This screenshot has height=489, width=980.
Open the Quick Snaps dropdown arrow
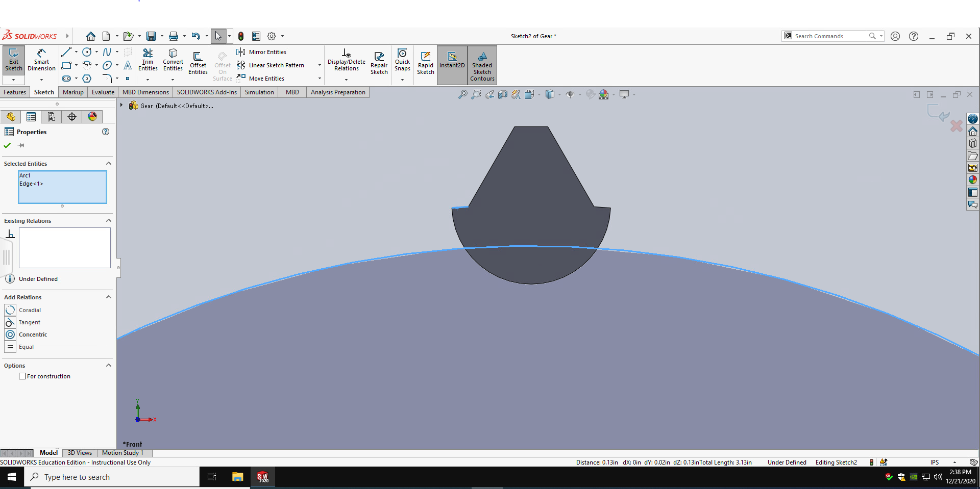[402, 80]
